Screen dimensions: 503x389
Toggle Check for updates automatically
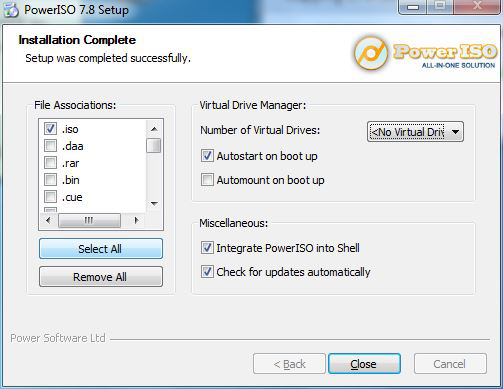coord(207,272)
